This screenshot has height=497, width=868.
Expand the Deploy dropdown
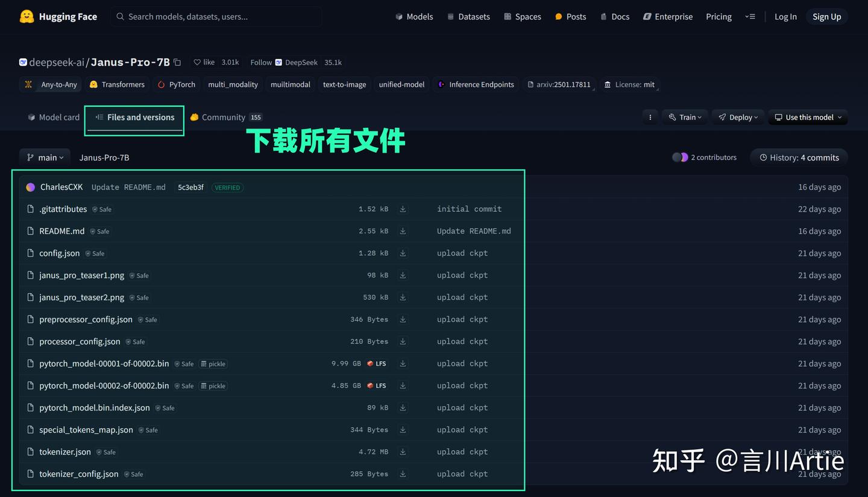point(738,117)
